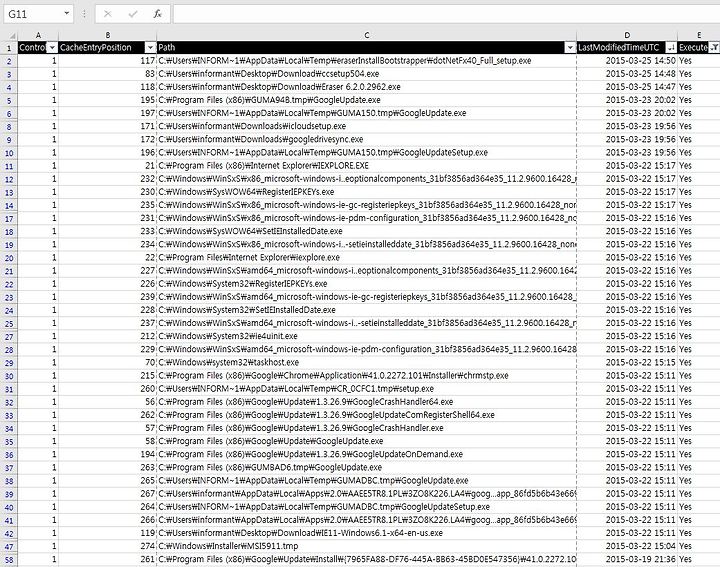Select the ccsetup504.exe path cell
This screenshot has height=567, width=720.
click(x=366, y=74)
